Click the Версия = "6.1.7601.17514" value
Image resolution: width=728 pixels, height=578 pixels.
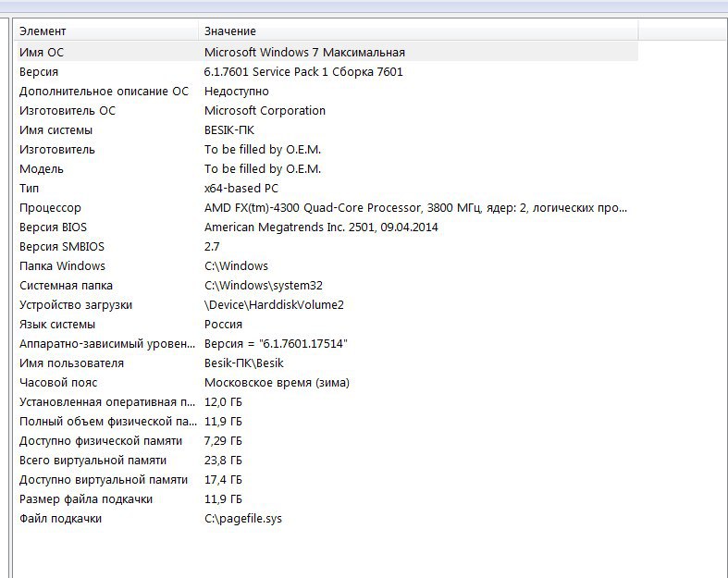276,344
